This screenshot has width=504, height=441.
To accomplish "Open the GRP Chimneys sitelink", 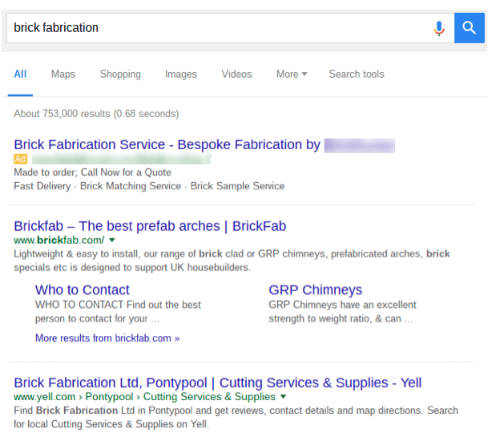I will pyautogui.click(x=315, y=290).
